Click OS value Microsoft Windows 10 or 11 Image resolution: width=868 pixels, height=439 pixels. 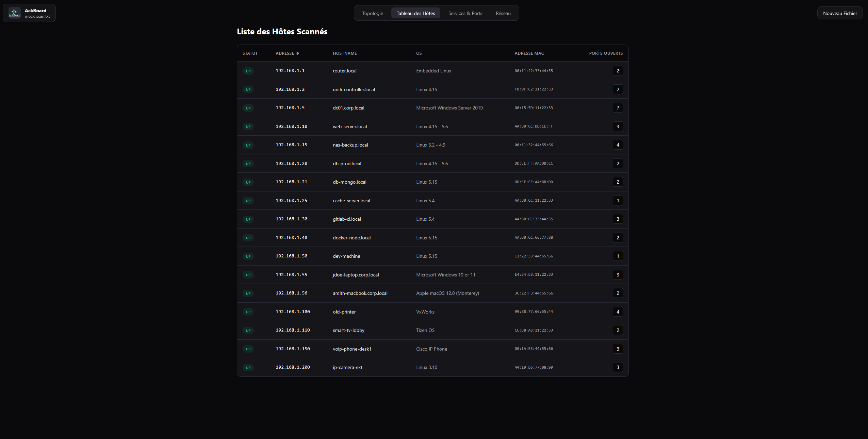[x=446, y=275]
